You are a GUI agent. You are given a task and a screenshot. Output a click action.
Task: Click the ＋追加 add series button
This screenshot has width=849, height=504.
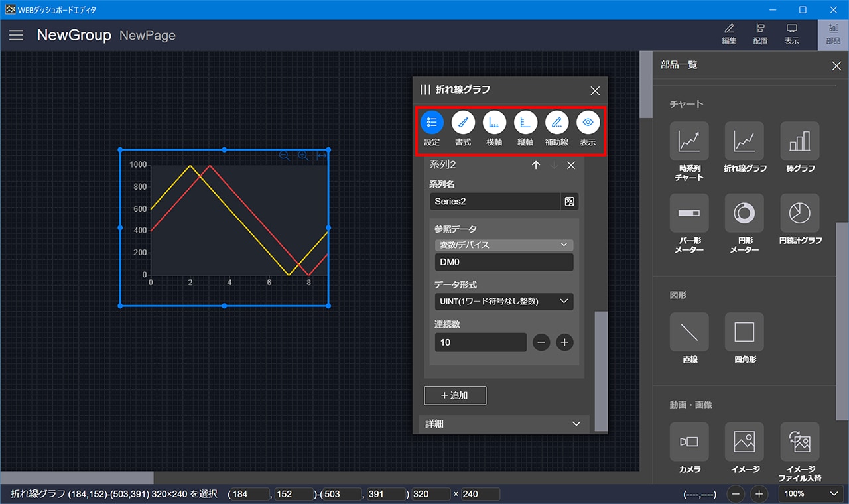455,395
